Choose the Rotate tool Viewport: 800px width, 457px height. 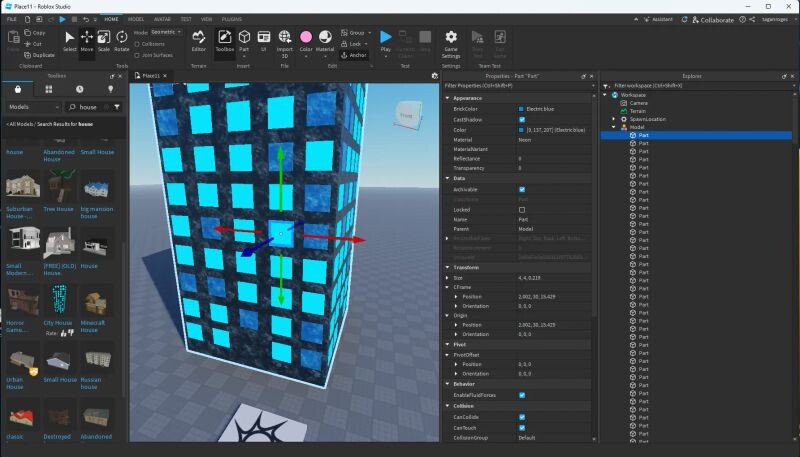point(121,40)
